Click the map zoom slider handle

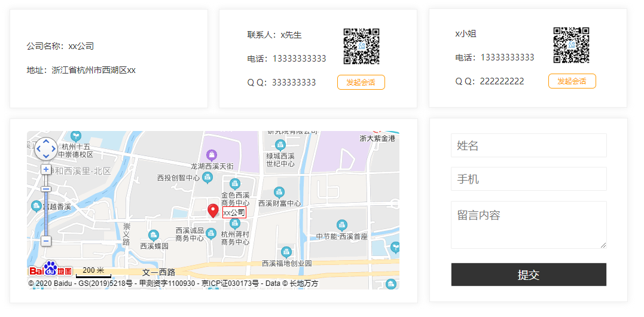pos(46,189)
